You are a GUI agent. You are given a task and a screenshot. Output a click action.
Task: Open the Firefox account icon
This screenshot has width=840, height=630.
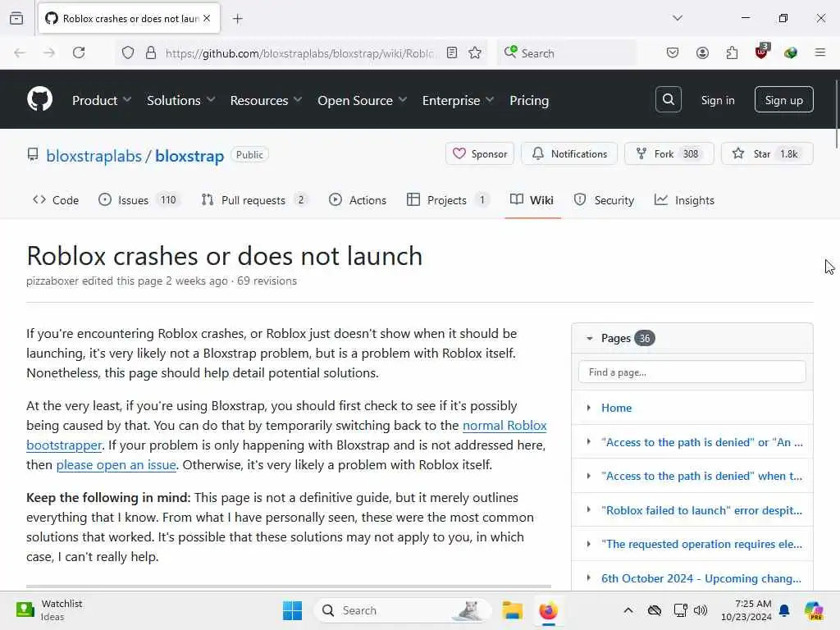[x=702, y=52]
